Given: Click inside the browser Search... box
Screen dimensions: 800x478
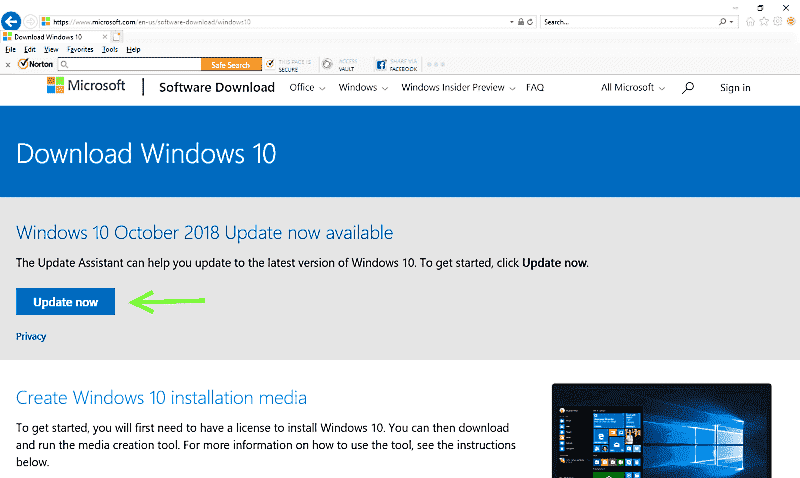Looking at the screenshot, I should point(628,22).
